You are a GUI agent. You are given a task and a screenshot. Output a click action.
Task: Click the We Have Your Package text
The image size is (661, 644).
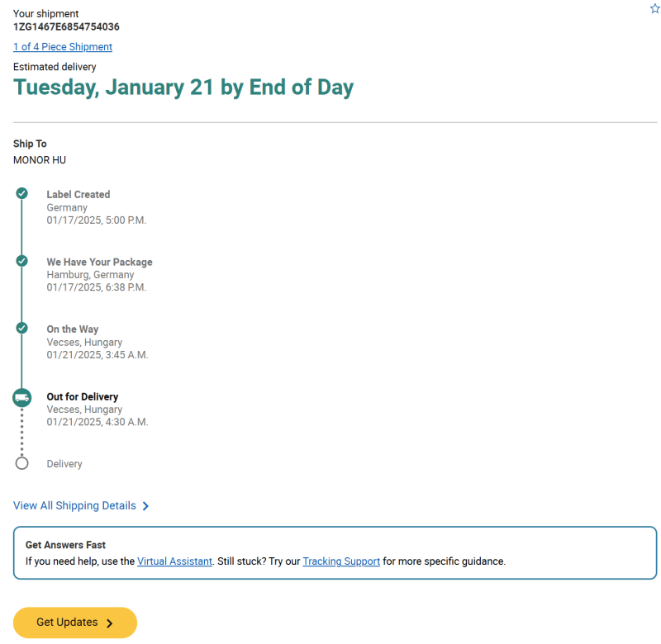pyautogui.click(x=99, y=262)
